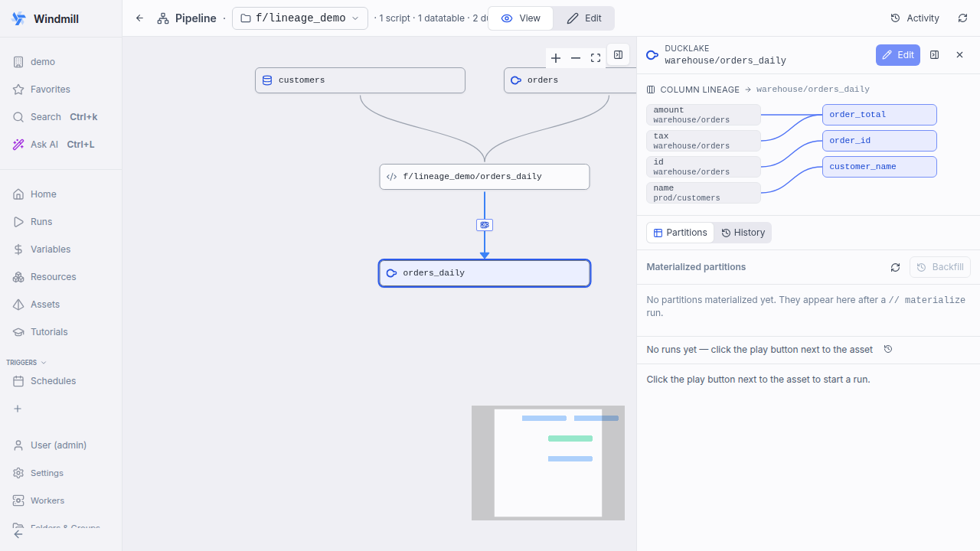980x551 pixels.
Task: Collapse the TRIGGERS section
Action: pyautogui.click(x=26, y=363)
